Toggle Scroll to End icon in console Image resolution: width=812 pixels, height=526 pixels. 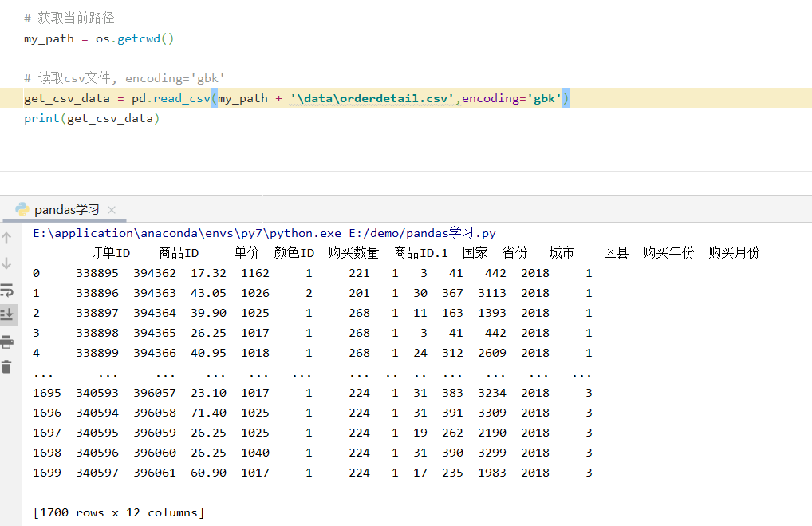coord(6,314)
